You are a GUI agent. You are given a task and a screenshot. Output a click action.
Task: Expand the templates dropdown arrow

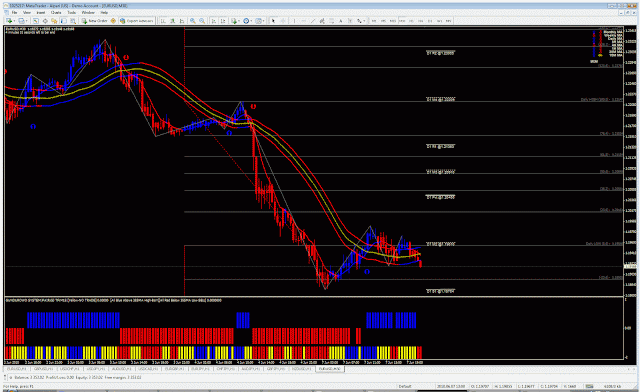[264, 21]
